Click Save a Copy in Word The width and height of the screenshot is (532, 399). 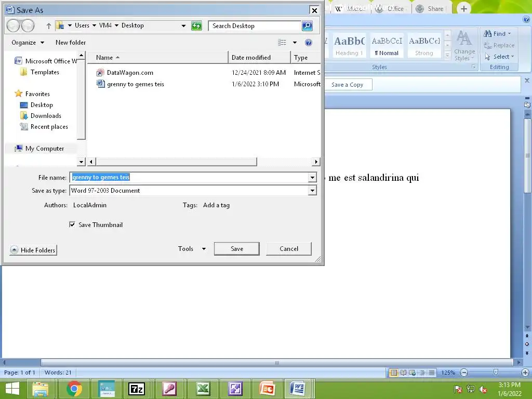point(347,85)
